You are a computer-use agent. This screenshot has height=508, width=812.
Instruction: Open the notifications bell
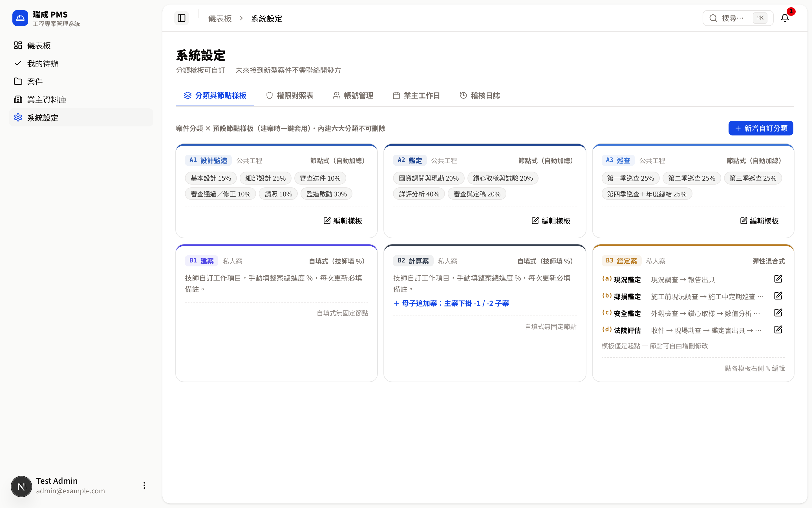pyautogui.click(x=784, y=18)
